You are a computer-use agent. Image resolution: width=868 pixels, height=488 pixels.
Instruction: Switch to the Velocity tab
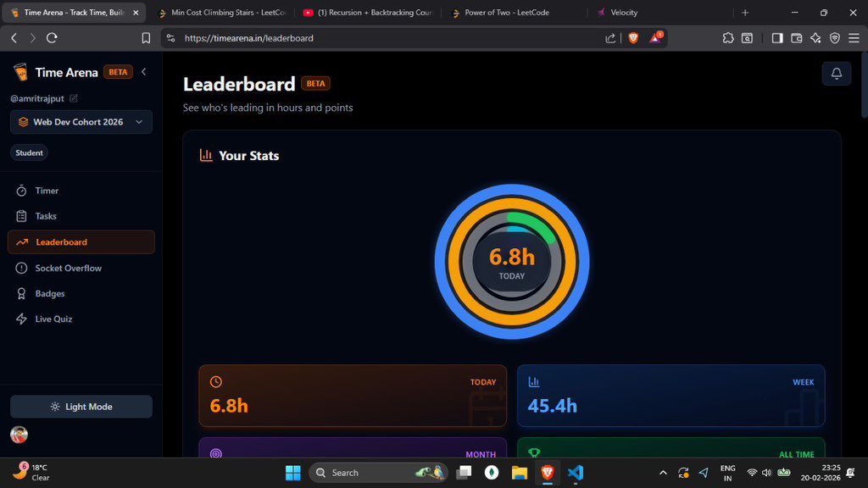(x=659, y=12)
